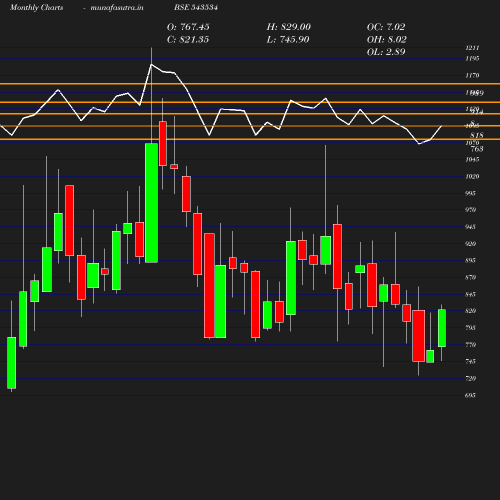500x500 pixels.
Task: Select the 795 price axis label
Action: click(470, 328)
